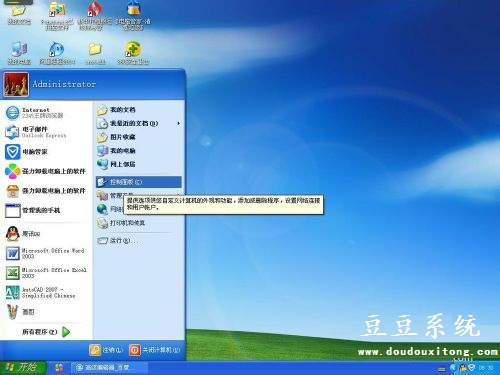Click QQ penguin icon in system tray
Screen dimensions: 500x375
463,368
